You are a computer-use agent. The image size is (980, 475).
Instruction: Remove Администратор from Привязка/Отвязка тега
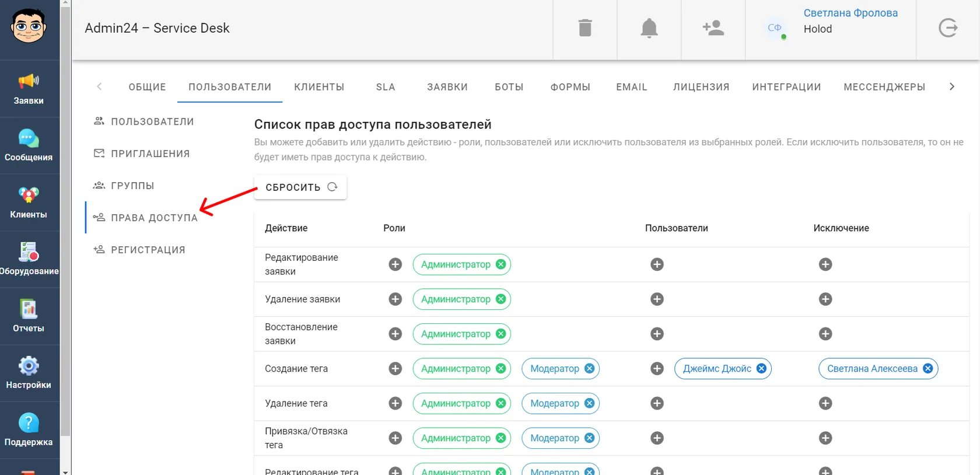[501, 438]
